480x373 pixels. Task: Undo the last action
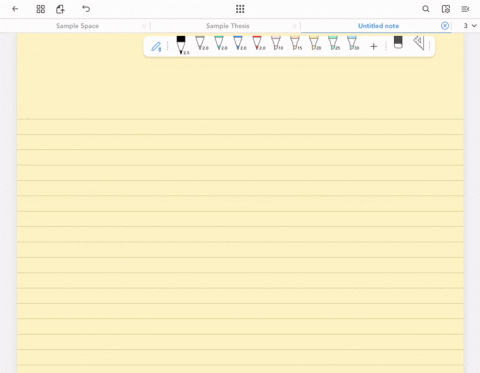coord(86,9)
